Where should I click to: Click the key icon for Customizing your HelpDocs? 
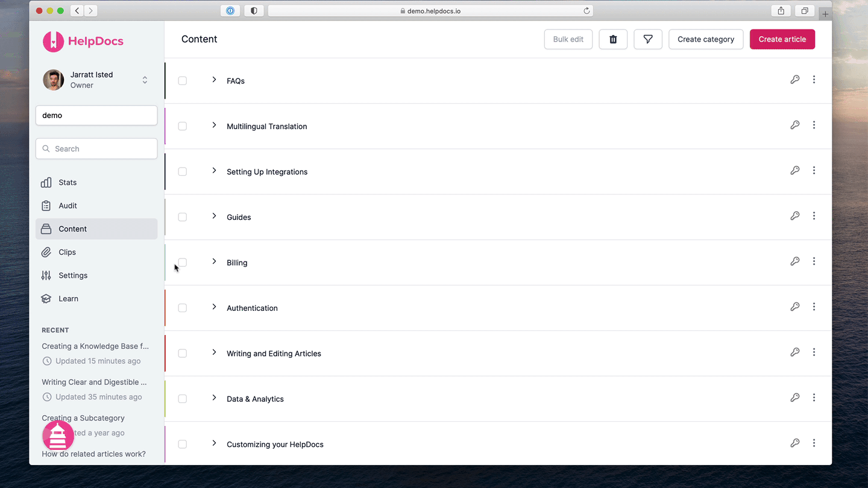pyautogui.click(x=795, y=443)
